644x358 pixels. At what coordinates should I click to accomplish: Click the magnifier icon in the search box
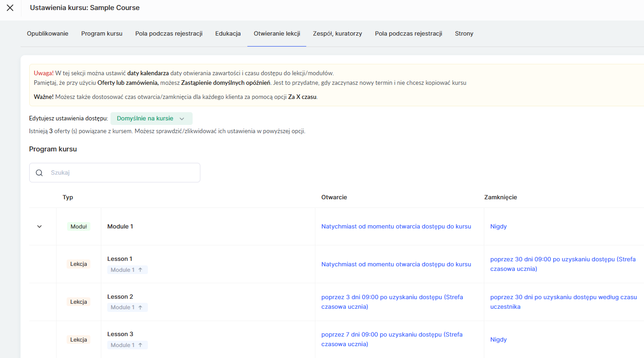pos(39,173)
